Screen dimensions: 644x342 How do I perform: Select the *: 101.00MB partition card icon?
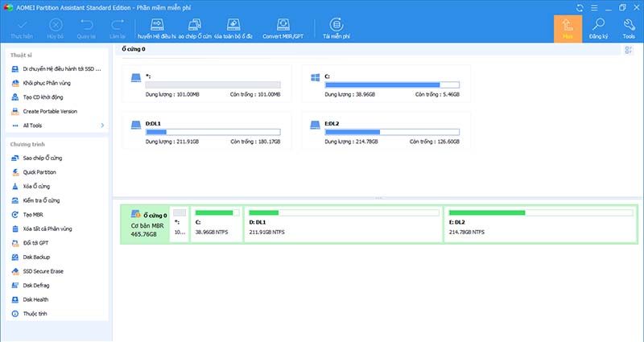(136, 77)
